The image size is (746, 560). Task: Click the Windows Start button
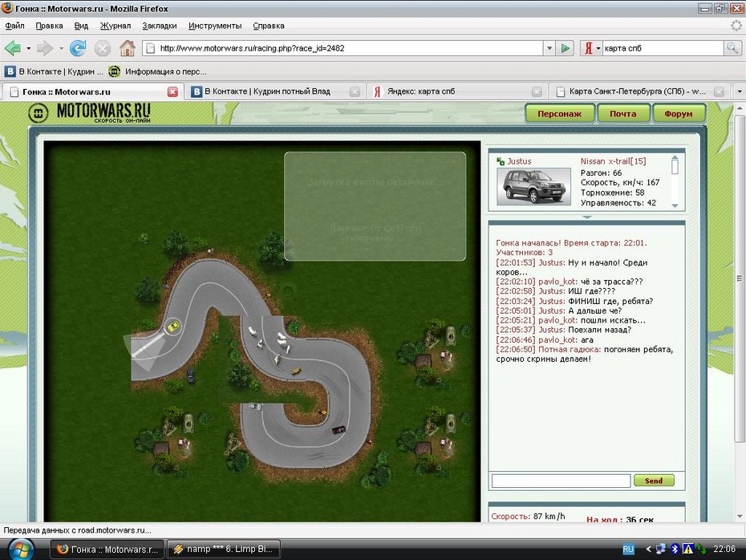[x=21, y=550]
